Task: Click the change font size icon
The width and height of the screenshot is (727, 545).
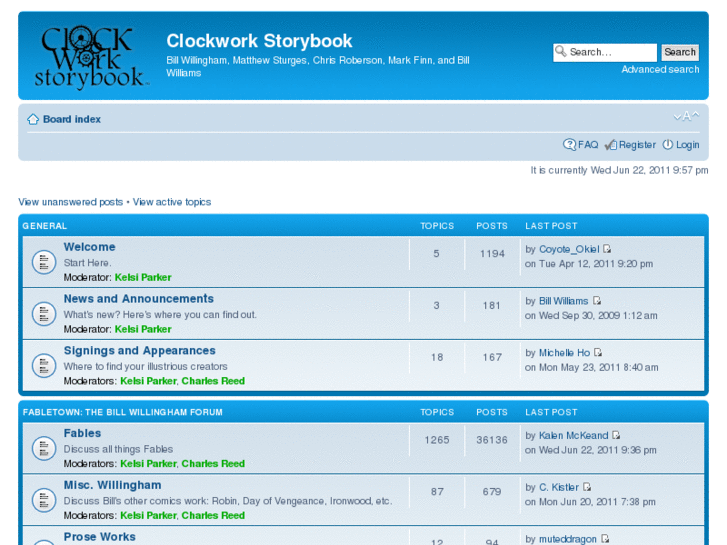Action: point(686,116)
